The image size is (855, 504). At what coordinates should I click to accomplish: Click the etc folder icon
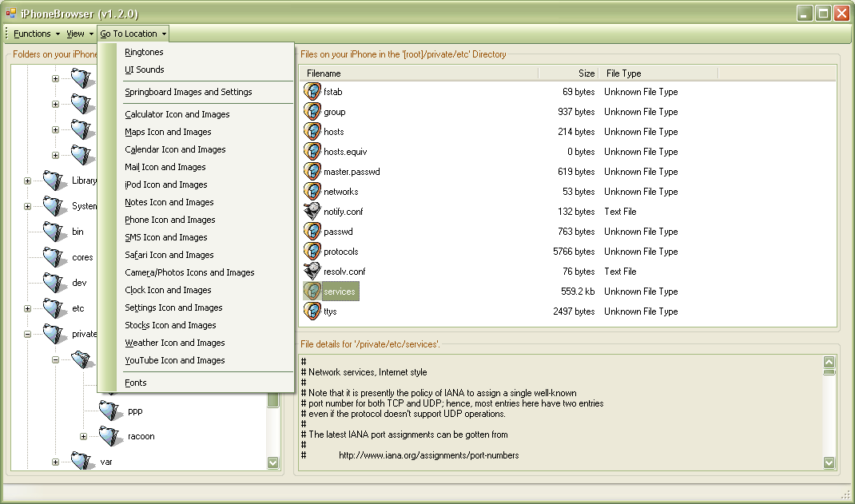coord(54,308)
